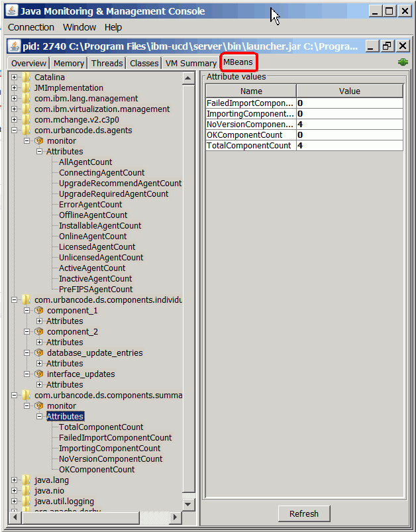Click the monitor bean icon under components.summary

[39, 405]
